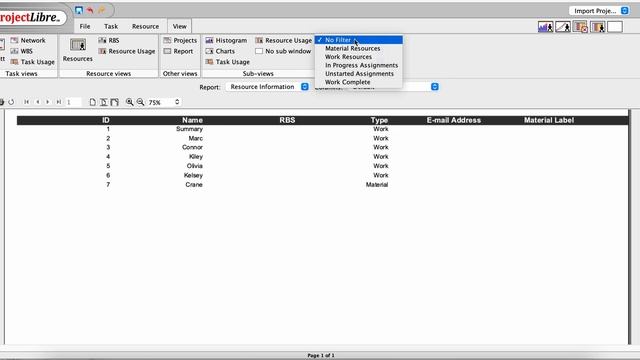
Task: Click the Name column header
Action: pos(192,120)
